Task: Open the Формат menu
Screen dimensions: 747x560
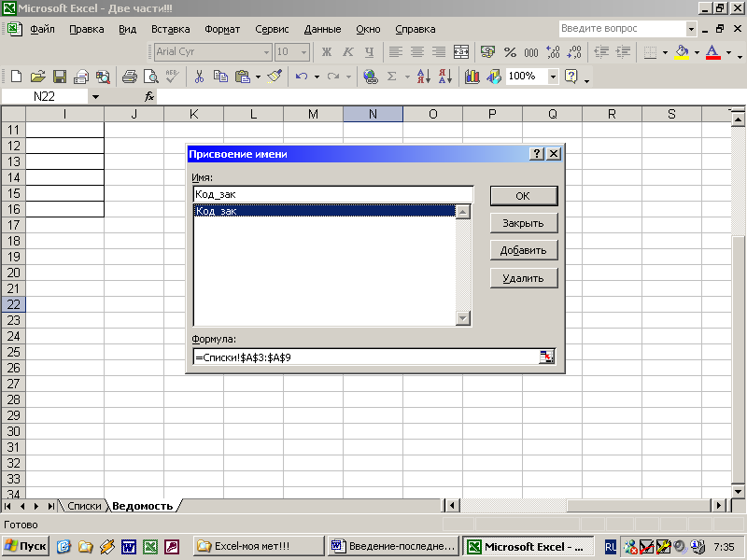Action: pyautogui.click(x=222, y=29)
